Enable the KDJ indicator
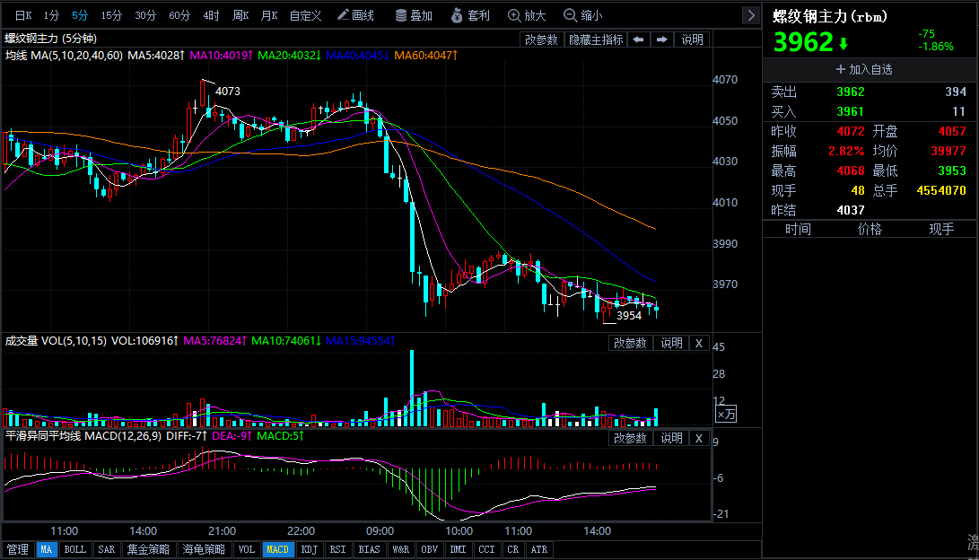979x560 pixels. [309, 549]
